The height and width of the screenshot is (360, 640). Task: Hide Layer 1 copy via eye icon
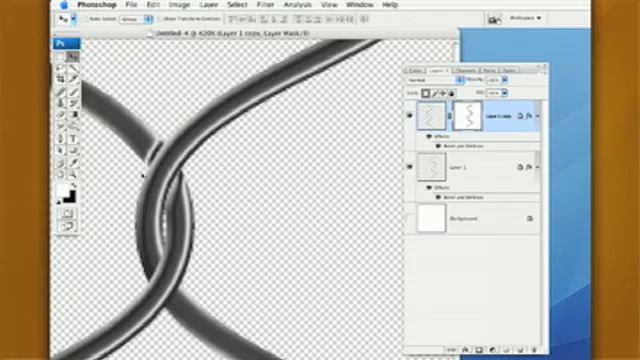click(409, 116)
